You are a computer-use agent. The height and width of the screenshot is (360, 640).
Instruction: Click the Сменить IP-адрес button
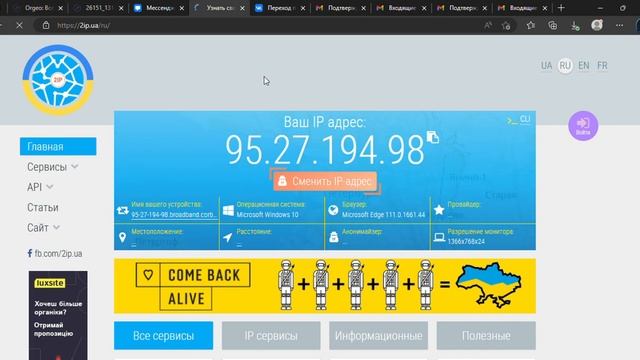tap(325, 181)
